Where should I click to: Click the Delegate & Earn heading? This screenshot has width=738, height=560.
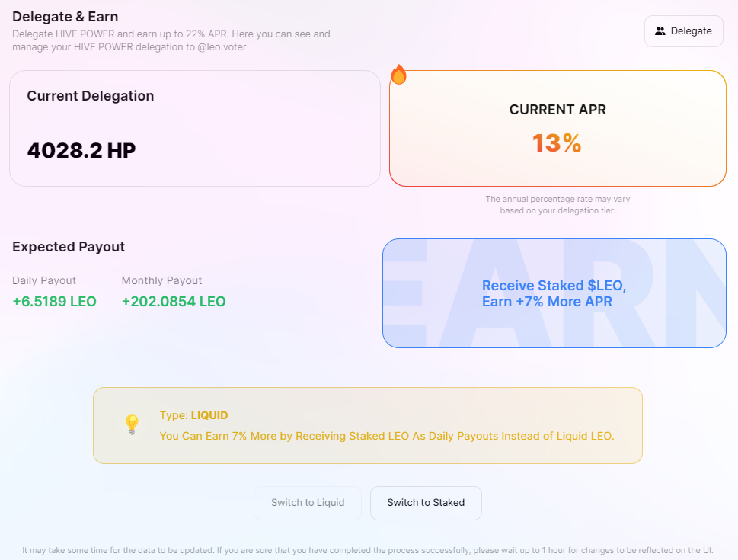coord(65,17)
